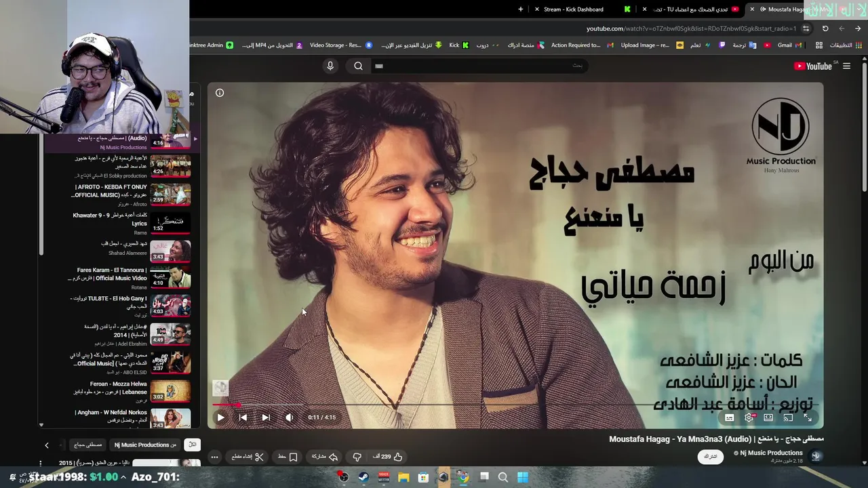Mute the player volume icon
The image size is (868, 488).
coord(289,418)
